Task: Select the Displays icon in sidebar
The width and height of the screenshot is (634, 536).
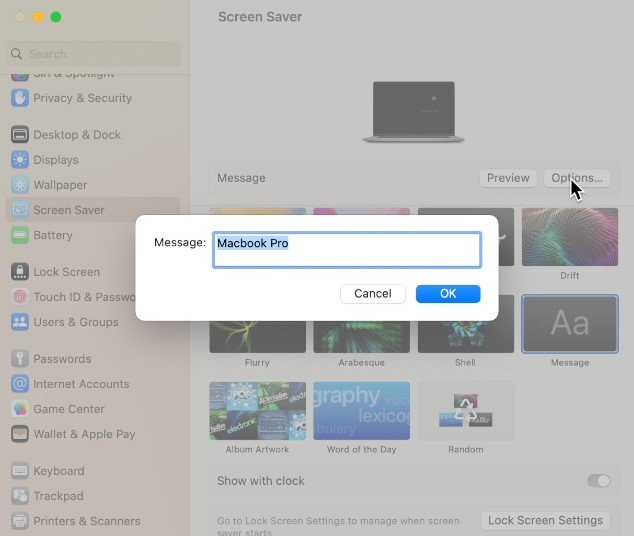Action: click(19, 160)
